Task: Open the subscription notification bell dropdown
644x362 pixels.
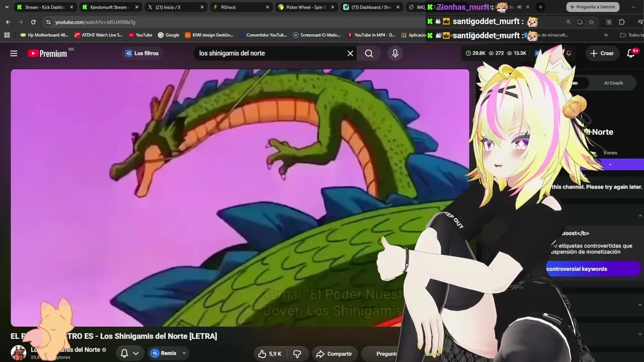Action: (x=129, y=353)
